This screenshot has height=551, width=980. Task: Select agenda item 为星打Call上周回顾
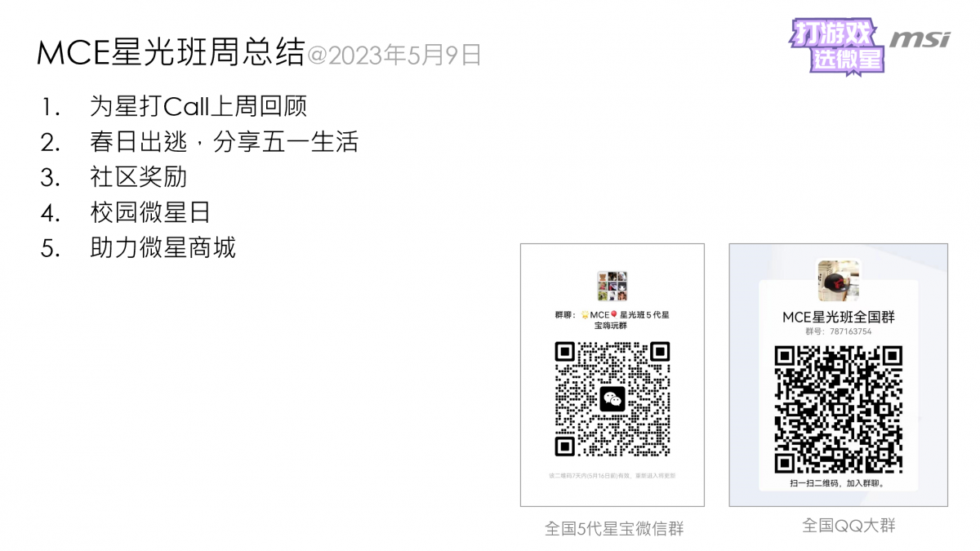[198, 107]
